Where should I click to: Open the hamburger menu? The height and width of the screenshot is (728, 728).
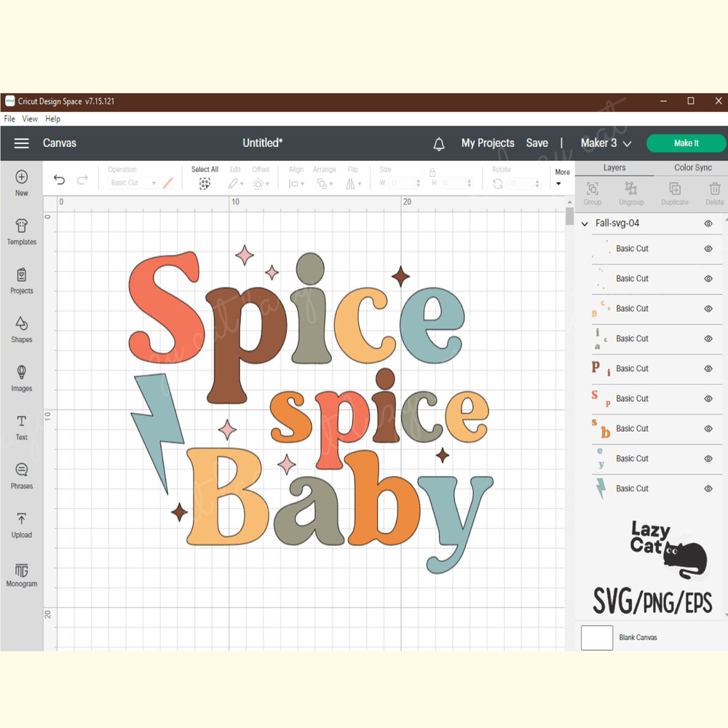tap(22, 143)
